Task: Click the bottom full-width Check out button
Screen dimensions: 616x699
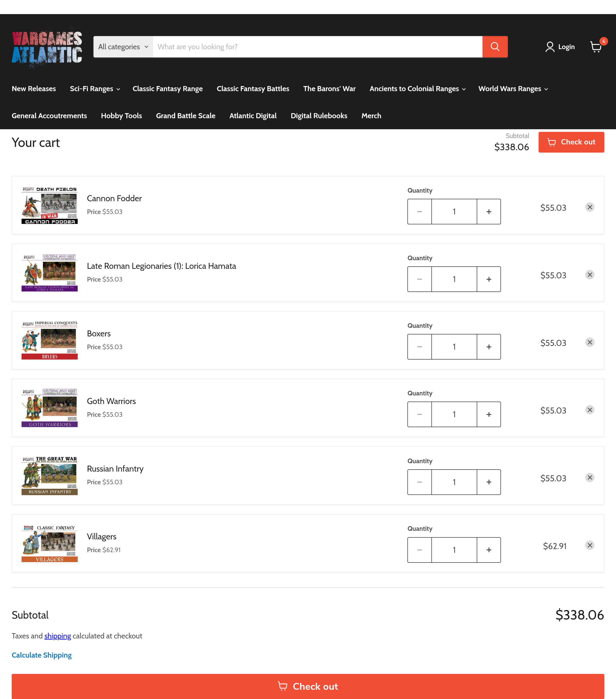Action: click(x=308, y=686)
